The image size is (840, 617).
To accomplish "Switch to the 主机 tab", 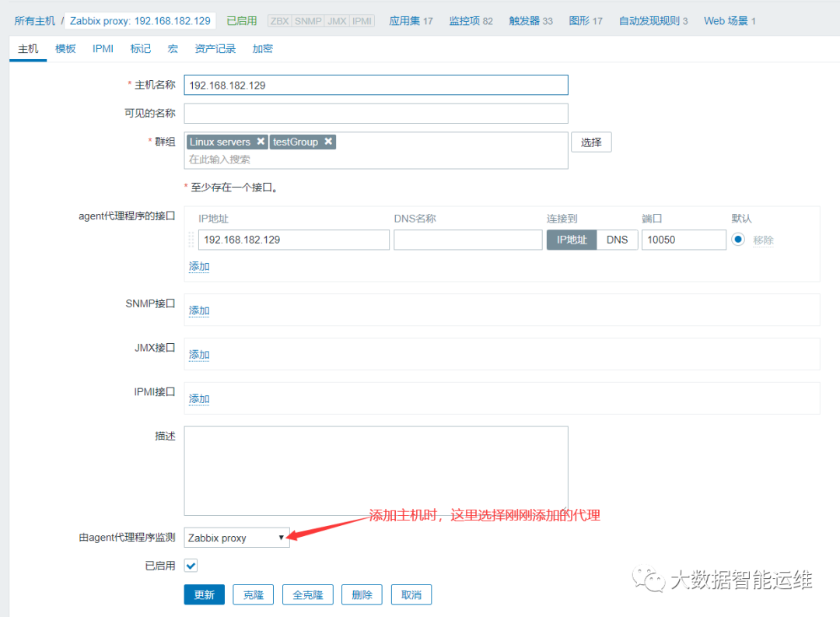I will point(28,49).
